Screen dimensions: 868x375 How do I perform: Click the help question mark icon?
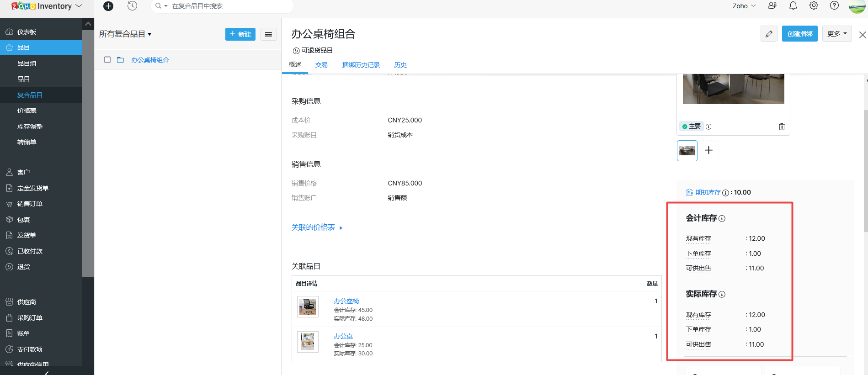[834, 5]
